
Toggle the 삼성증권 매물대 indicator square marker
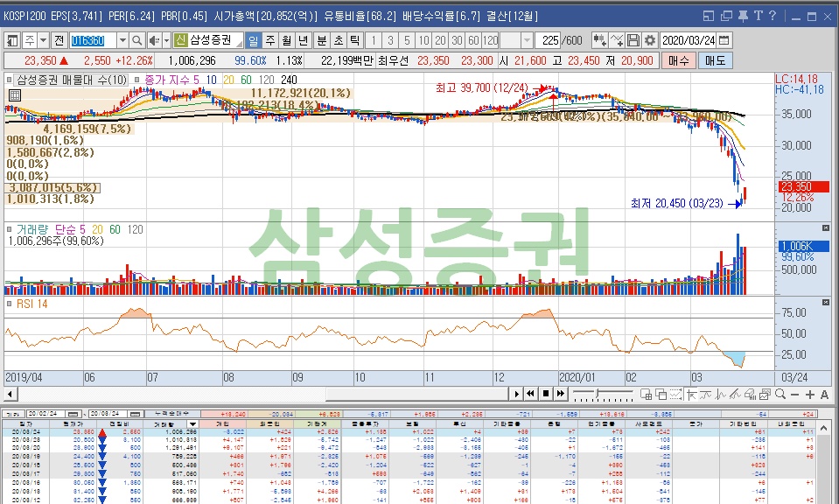coord(9,80)
